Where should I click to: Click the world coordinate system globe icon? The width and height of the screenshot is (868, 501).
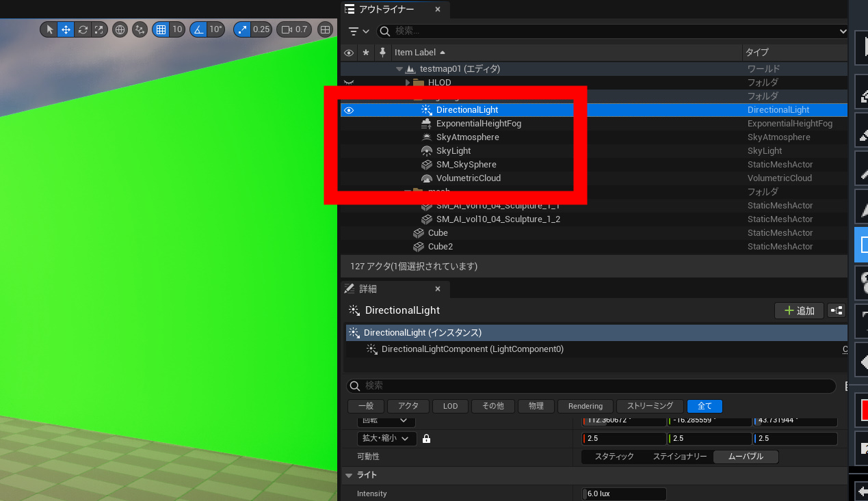[x=120, y=29]
